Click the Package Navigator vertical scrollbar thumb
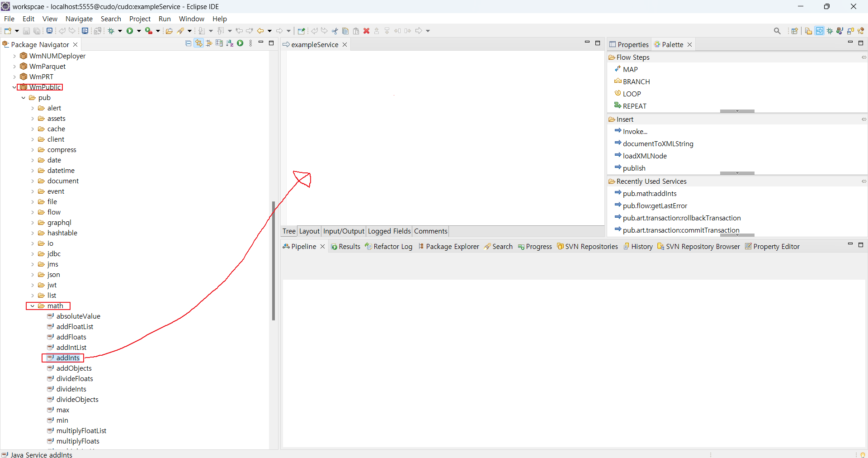 pos(273,261)
